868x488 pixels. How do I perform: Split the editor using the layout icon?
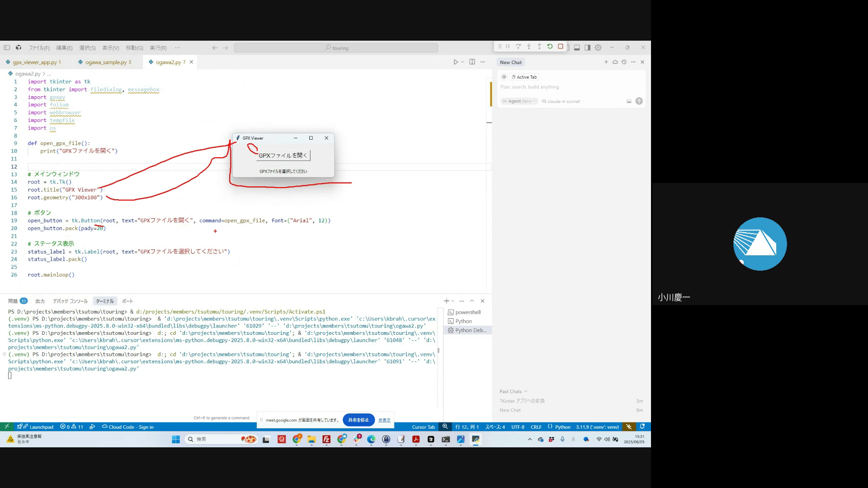[472, 62]
